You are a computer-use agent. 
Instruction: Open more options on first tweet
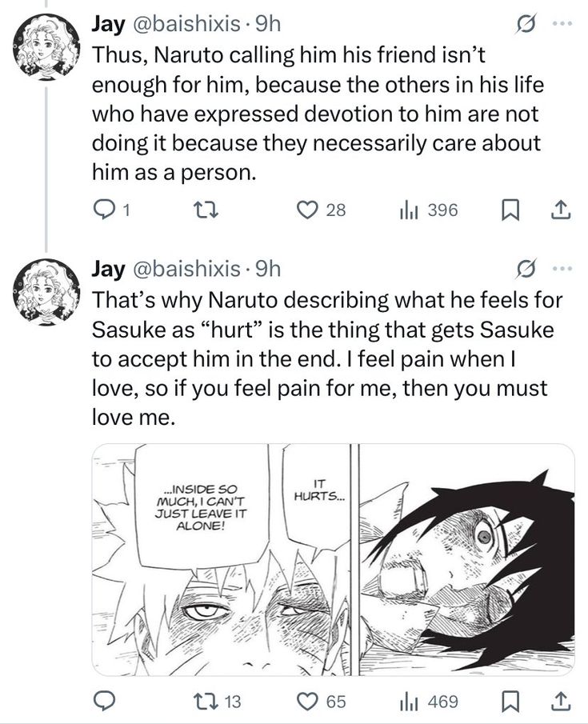click(x=565, y=25)
